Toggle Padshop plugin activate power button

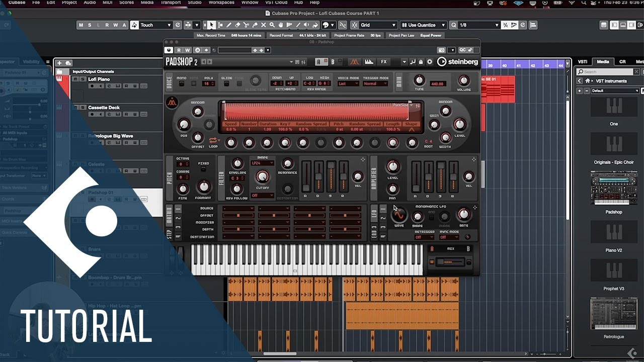pos(169,50)
